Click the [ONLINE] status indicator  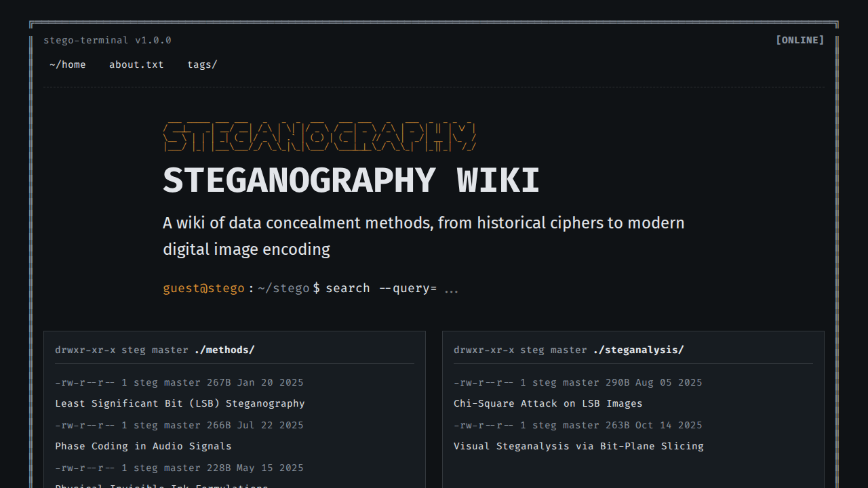coord(800,40)
